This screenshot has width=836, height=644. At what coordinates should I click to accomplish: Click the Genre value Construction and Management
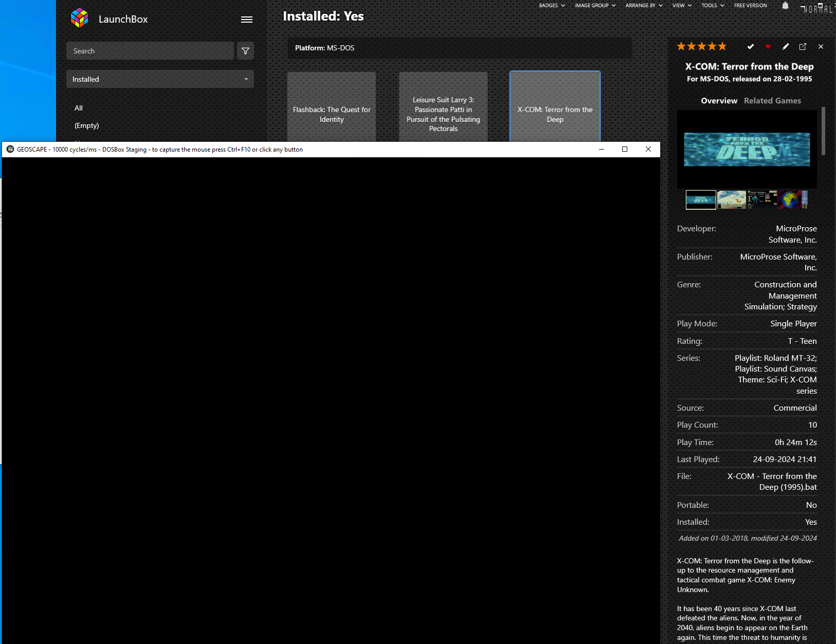pos(780,296)
